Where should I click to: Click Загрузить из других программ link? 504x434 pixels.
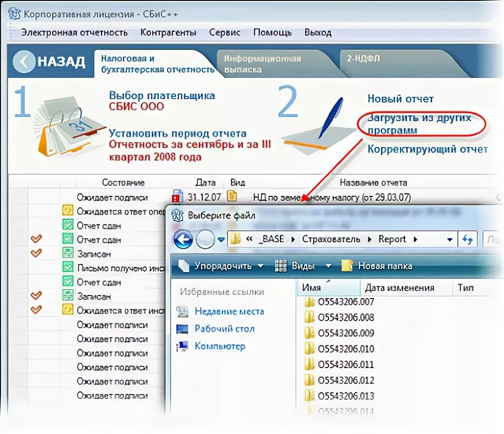[419, 124]
